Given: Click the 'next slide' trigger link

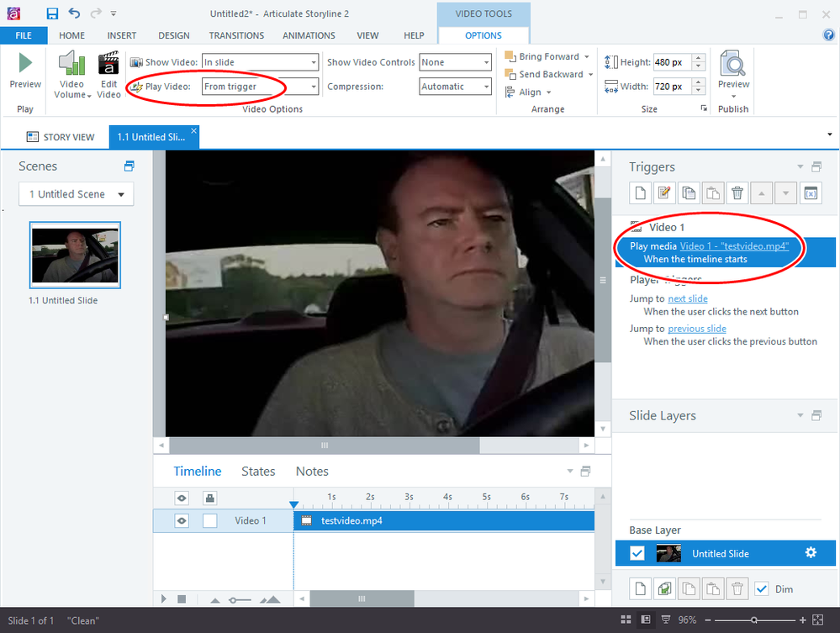Looking at the screenshot, I should (687, 298).
